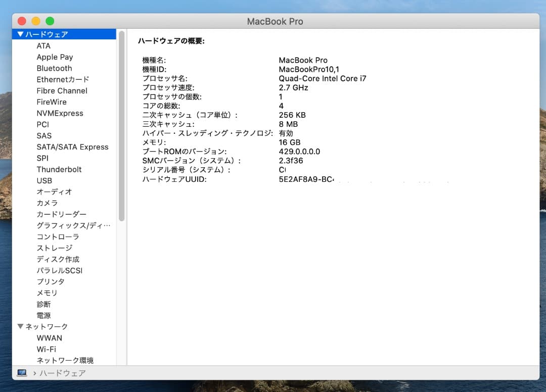Viewport: 546px width, 392px height.
Task: Collapse the ハードウェア tree section
Action: coord(20,34)
